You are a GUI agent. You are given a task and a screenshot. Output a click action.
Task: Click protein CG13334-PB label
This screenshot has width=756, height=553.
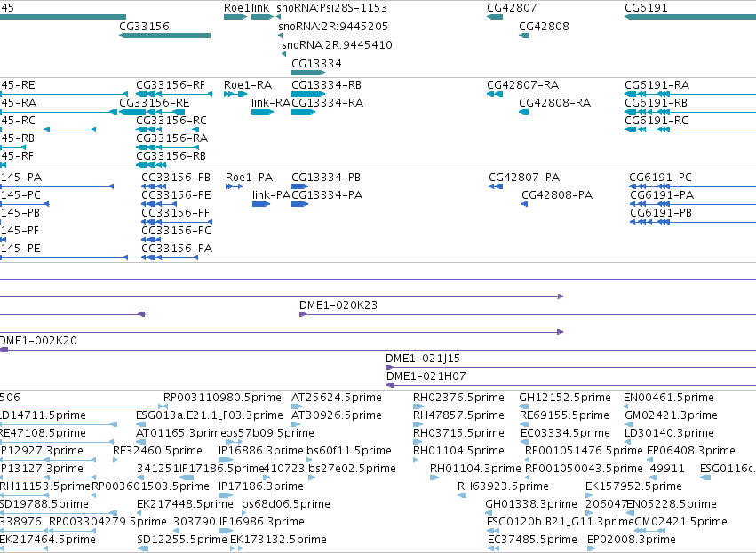326,178
